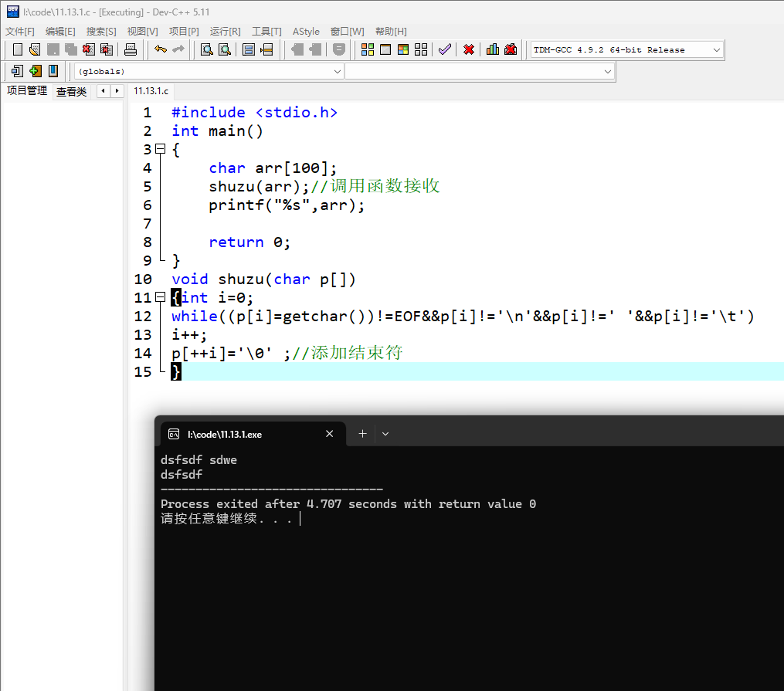784x691 pixels.
Task: Switch to the 项目管理 tab
Action: [26, 91]
